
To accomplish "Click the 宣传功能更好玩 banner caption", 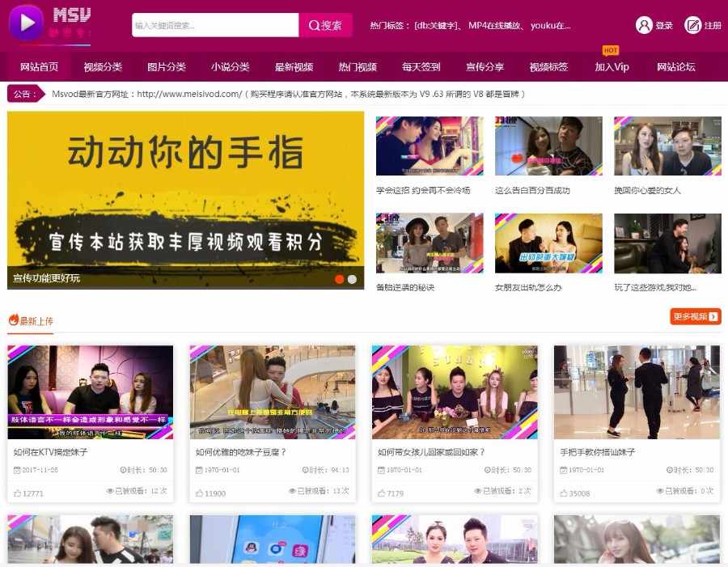I will pyautogui.click(x=46, y=278).
